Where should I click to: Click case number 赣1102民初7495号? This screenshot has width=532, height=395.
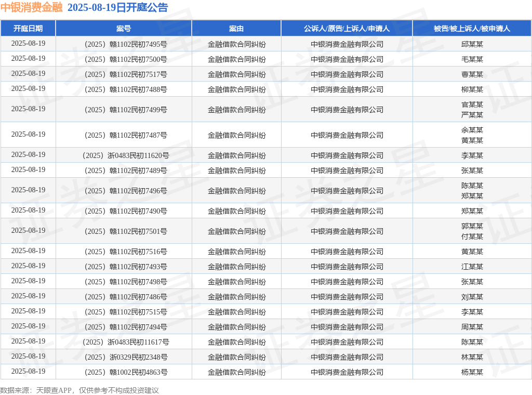pos(125,44)
